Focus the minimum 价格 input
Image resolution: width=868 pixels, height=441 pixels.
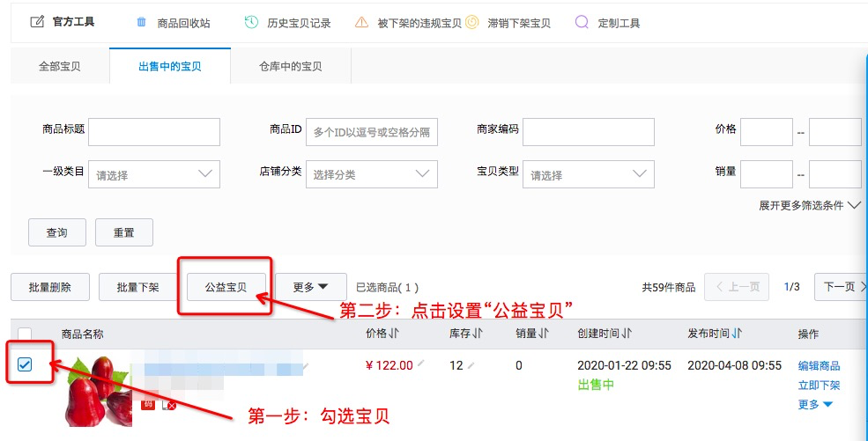tap(766, 132)
